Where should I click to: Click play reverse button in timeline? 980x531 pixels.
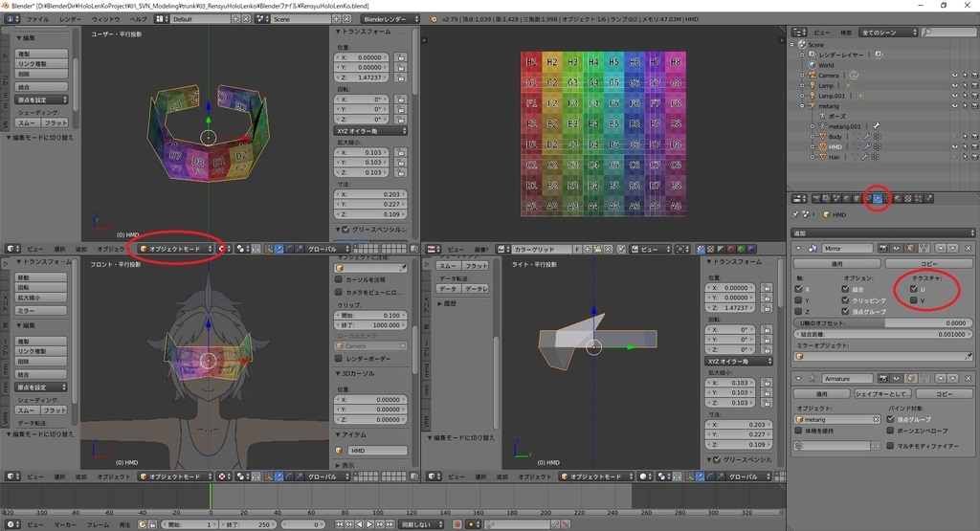pyautogui.click(x=360, y=524)
